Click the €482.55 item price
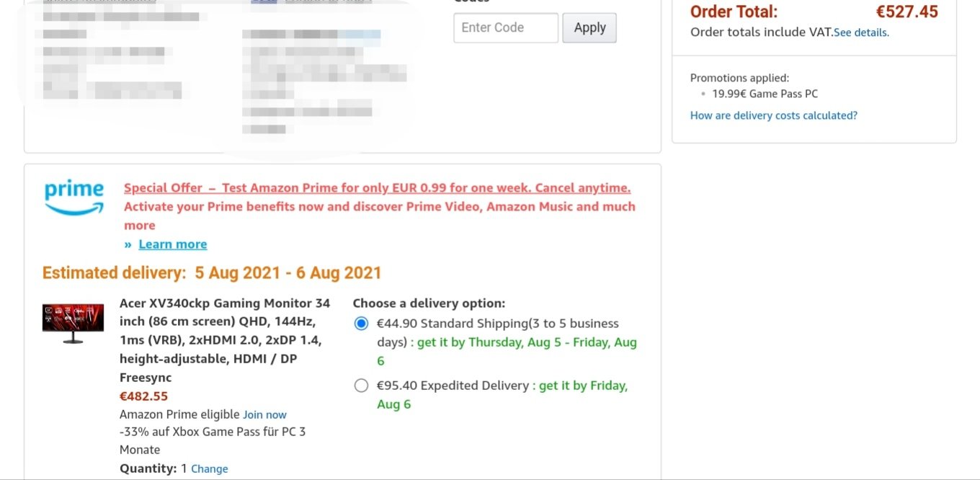Screen dimensions: 980x480 [x=143, y=396]
